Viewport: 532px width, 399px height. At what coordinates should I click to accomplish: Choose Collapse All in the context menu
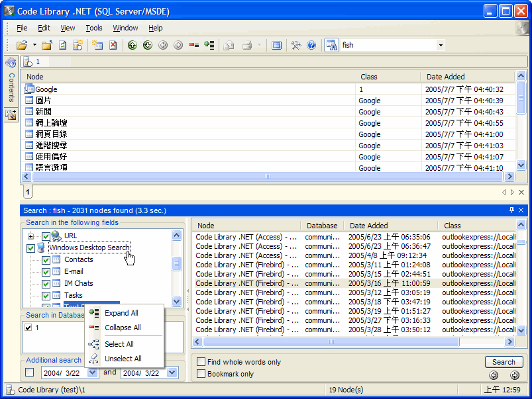click(124, 328)
